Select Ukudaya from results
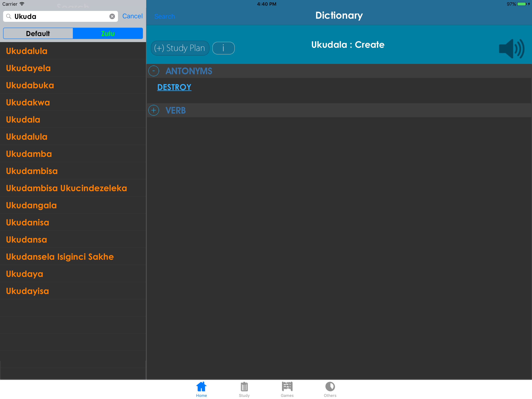Viewport: 532px width, 399px height. 73,274
